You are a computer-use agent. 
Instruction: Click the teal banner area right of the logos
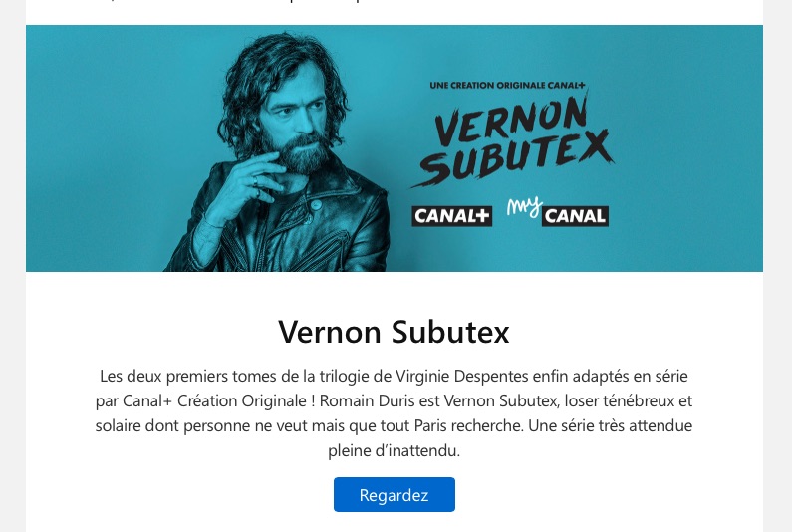coord(697,149)
